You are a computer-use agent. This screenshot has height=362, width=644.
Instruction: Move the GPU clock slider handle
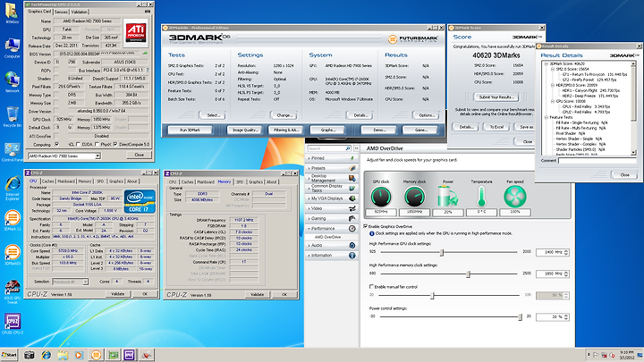click(442, 252)
